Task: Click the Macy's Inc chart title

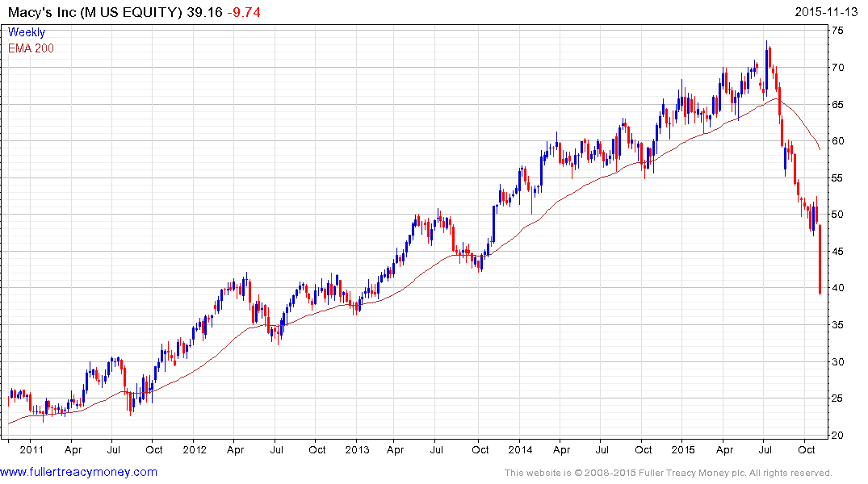Action: point(94,12)
